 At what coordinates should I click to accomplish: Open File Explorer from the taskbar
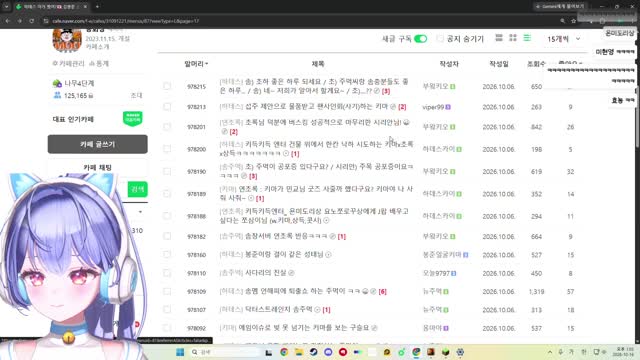coord(299,352)
